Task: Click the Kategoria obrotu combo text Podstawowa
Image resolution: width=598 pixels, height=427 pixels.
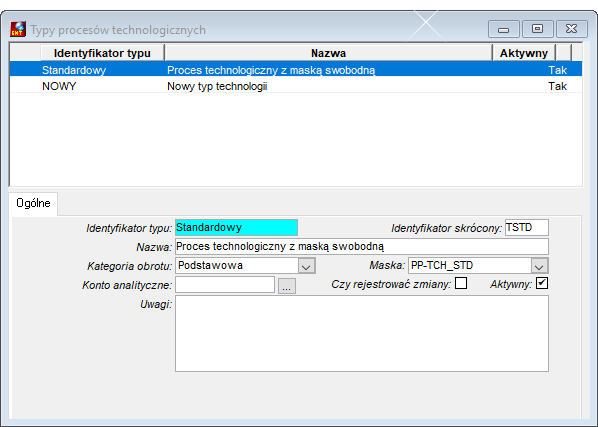Action: tap(211, 266)
